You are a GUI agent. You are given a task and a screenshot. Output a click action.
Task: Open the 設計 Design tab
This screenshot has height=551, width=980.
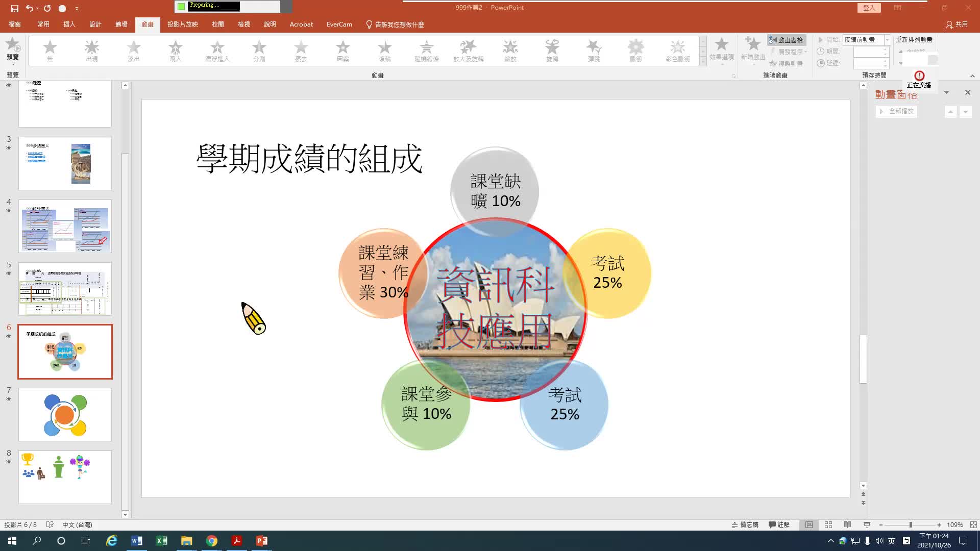point(95,24)
